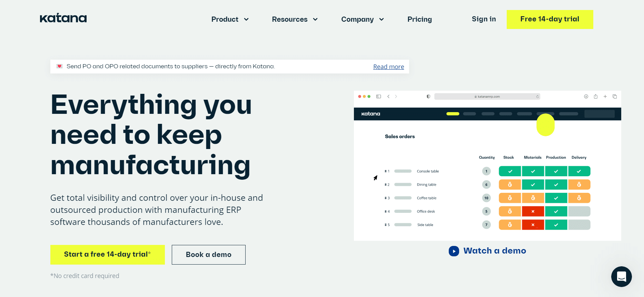This screenshot has height=297, width=644.
Task: Click the Dining table row label
Action: coord(426,185)
